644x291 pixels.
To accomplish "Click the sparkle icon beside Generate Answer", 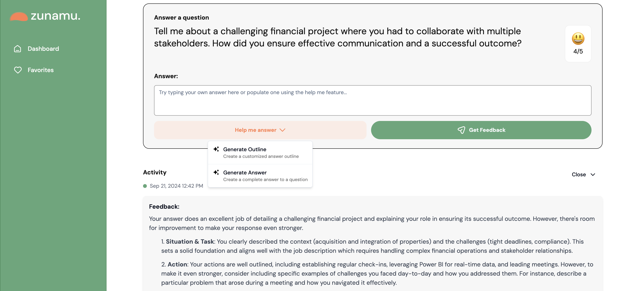I will [216, 173].
